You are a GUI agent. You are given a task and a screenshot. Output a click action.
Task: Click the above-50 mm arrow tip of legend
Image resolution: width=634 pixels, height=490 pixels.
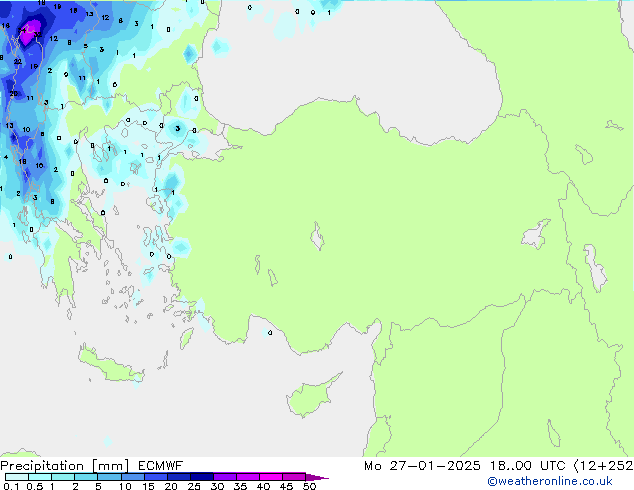click(x=317, y=477)
